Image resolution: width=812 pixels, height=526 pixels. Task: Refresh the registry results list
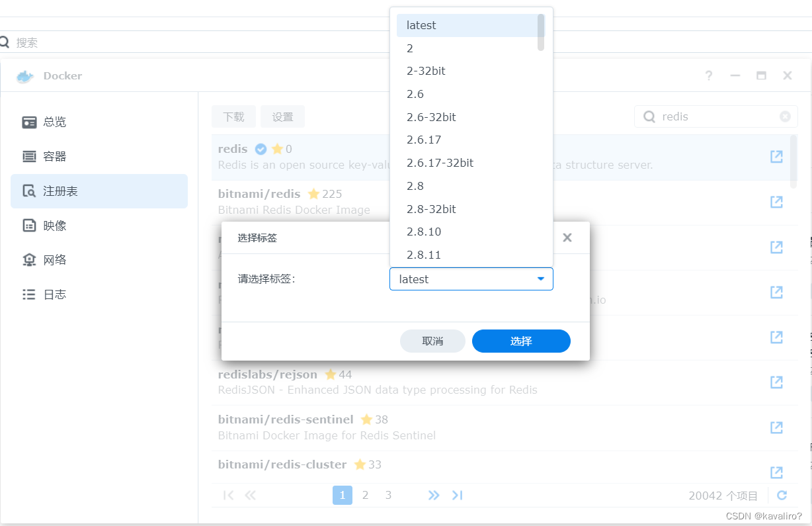(x=782, y=495)
